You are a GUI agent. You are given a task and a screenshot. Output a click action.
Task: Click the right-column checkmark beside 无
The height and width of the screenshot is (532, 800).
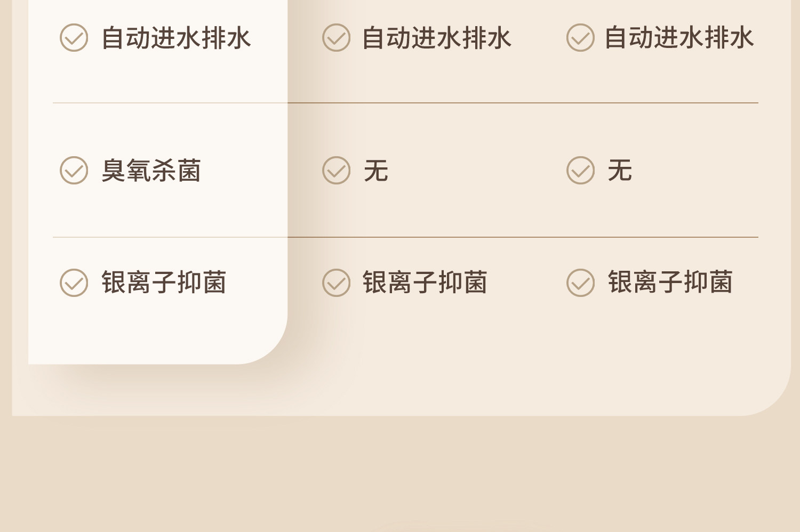[580, 171]
